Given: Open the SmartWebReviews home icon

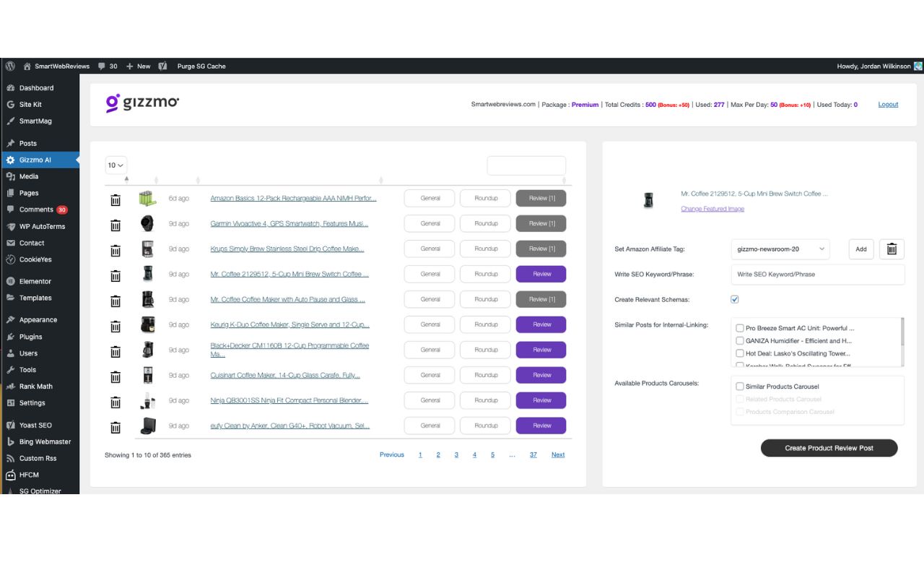Looking at the screenshot, I should click(27, 66).
